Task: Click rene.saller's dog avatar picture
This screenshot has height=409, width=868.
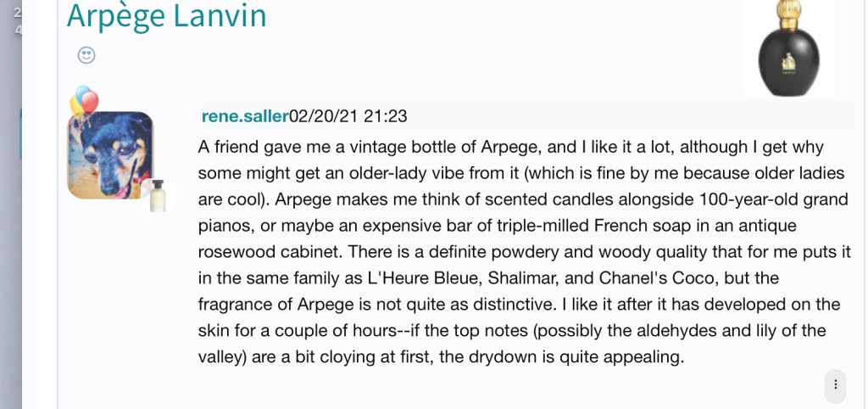Action: pyautogui.click(x=110, y=155)
